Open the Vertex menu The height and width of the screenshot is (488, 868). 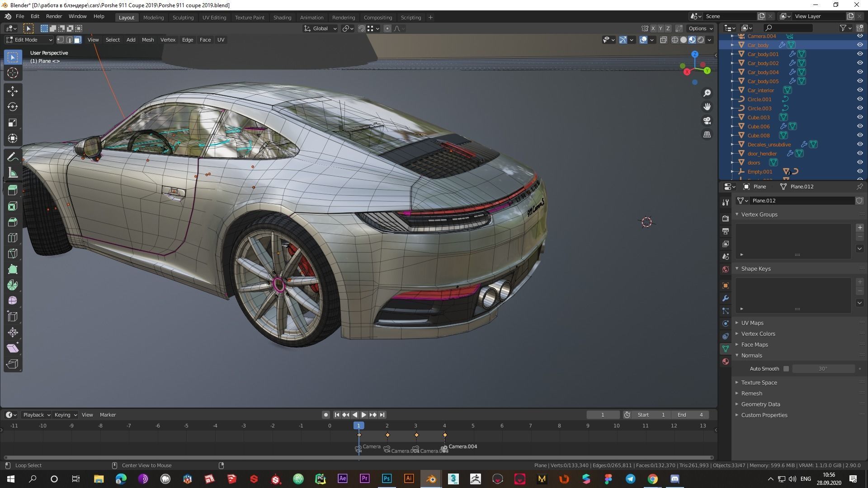168,40
